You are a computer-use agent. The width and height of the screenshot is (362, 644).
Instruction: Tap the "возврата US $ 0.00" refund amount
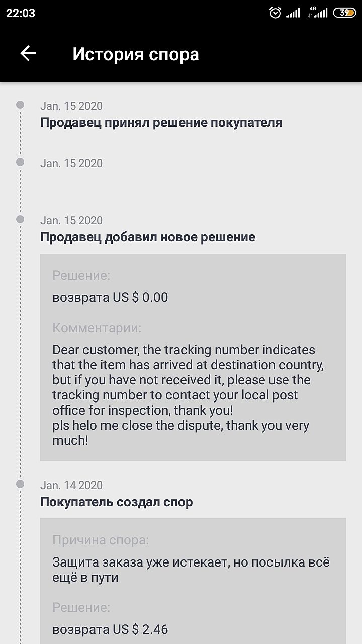point(110,297)
